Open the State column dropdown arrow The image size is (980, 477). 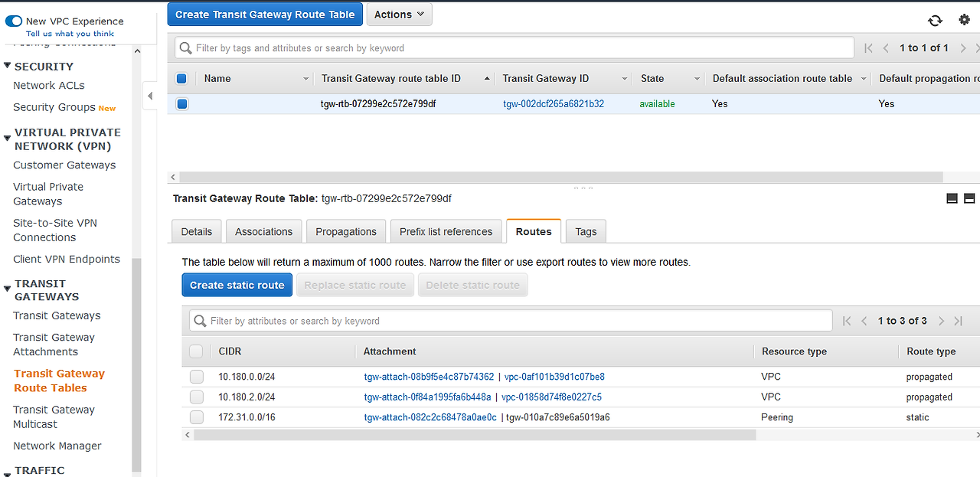tap(697, 79)
